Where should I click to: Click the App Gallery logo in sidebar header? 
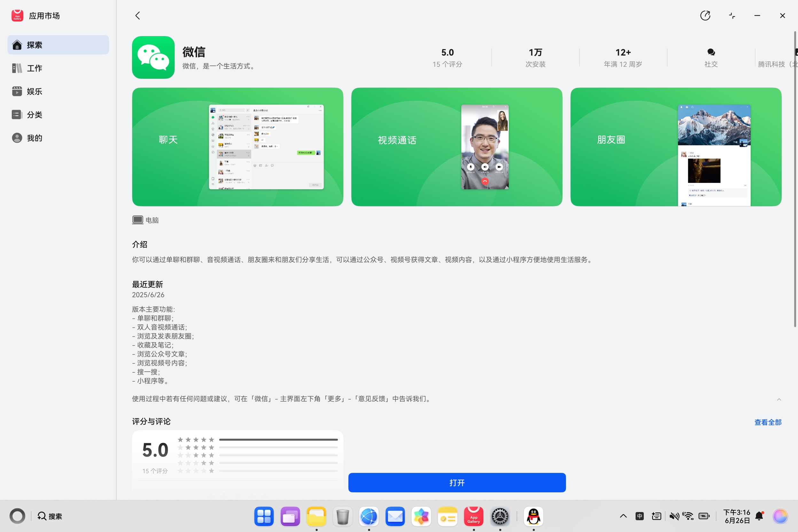(x=17, y=16)
